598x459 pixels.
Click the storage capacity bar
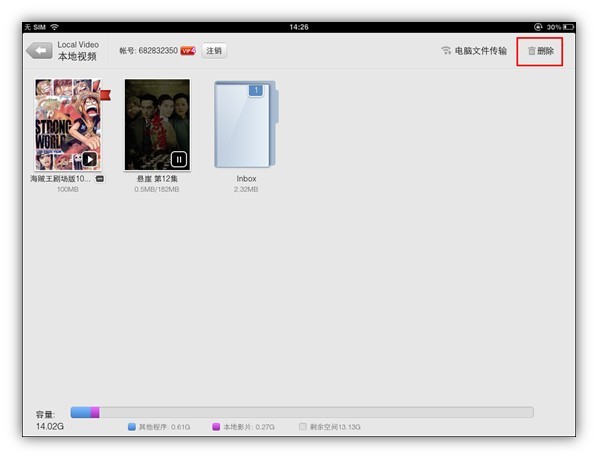(302, 412)
